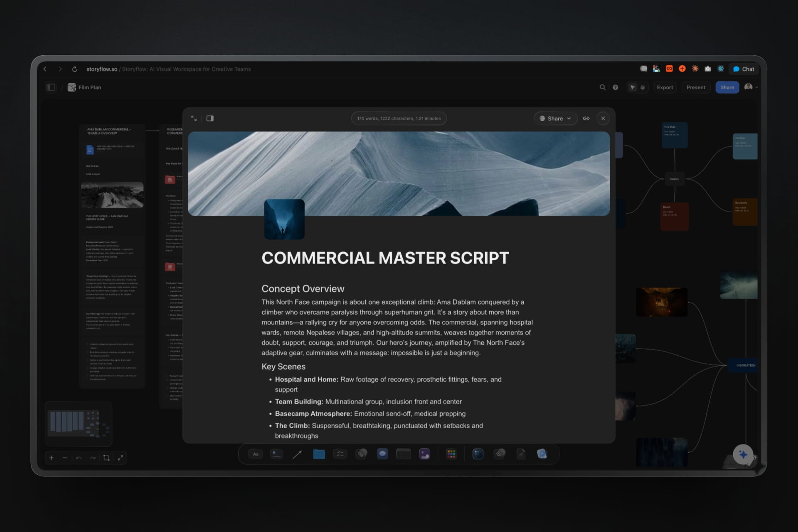798x532 pixels.
Task: Toggle the left sidebar panel
Action: [x=51, y=87]
